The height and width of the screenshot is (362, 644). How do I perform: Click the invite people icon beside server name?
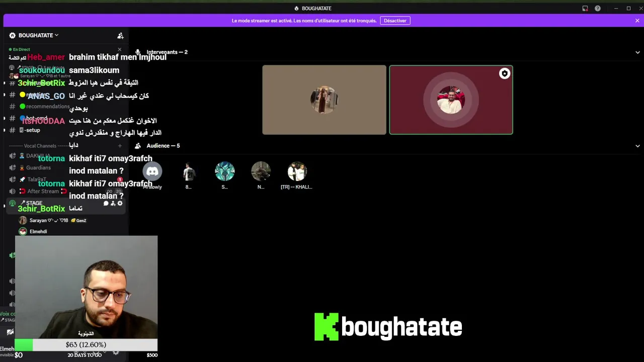click(x=120, y=36)
